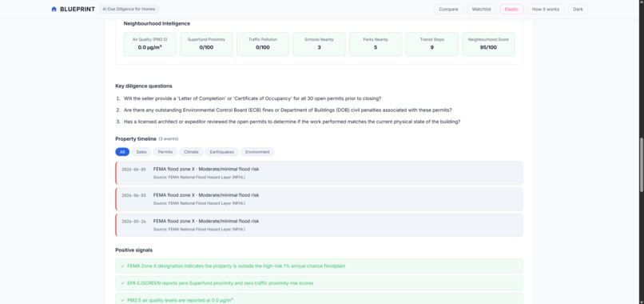Image resolution: width=644 pixels, height=304 pixels.
Task: Open How it works
Action: (x=546, y=9)
